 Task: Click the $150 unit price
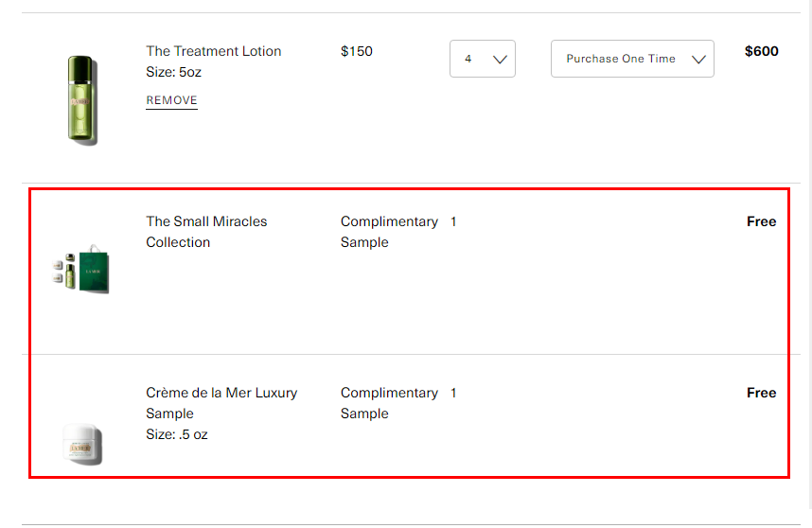356,51
